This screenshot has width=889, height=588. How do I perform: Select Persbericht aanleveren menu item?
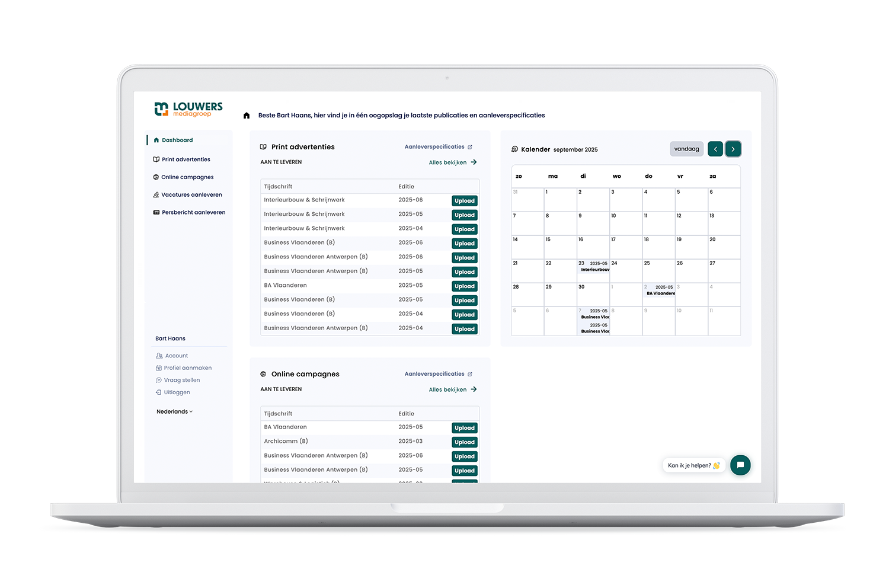coord(193,213)
